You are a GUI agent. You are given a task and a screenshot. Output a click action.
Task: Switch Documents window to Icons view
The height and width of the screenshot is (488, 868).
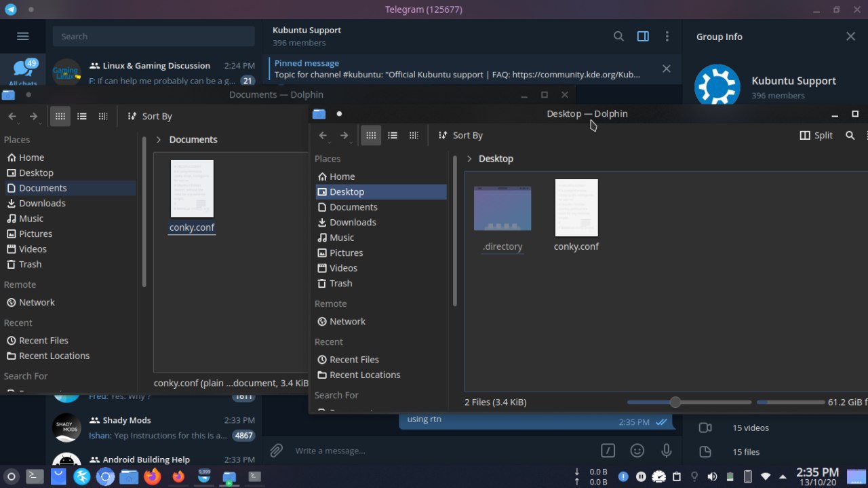(60, 117)
